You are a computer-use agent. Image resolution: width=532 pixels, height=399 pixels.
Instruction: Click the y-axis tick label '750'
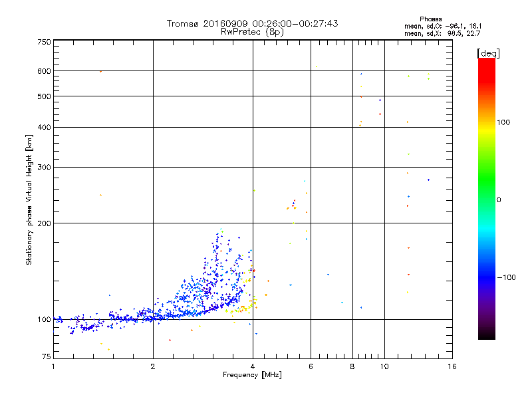coord(45,42)
